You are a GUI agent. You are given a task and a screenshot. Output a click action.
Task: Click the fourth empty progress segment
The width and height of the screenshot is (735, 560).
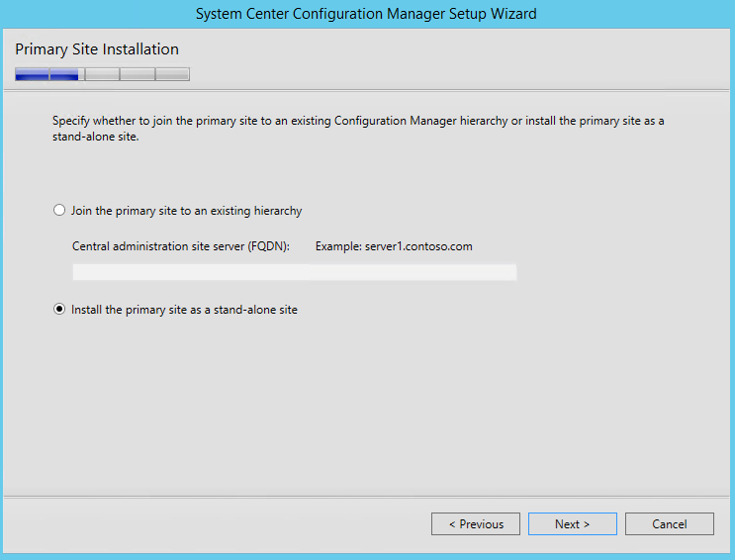point(138,74)
